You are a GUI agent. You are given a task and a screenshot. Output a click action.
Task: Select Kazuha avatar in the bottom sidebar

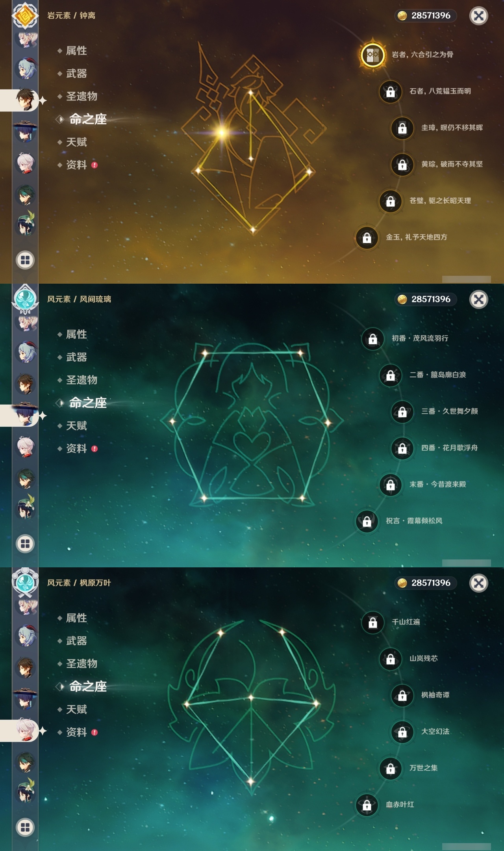pyautogui.click(x=26, y=730)
